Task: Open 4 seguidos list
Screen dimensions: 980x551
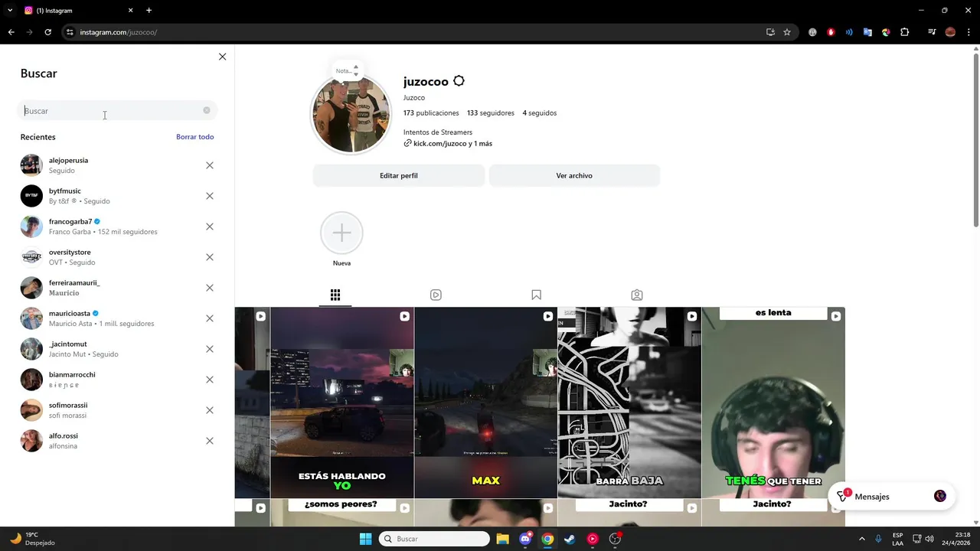Action: click(x=540, y=113)
